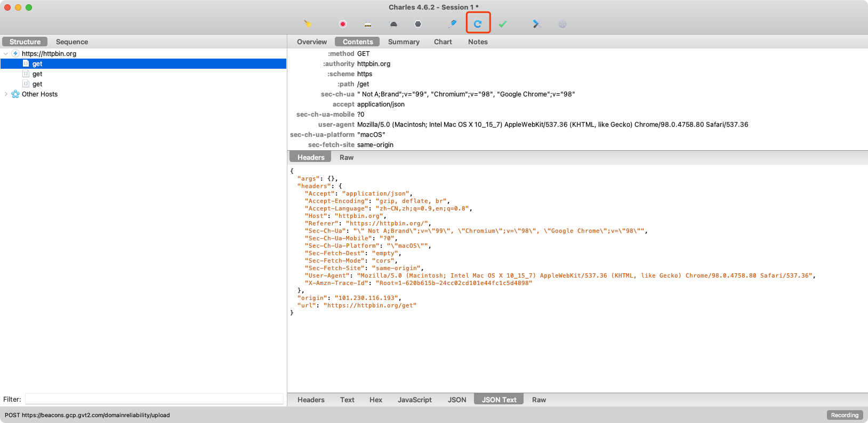Open the Chart tab
Viewport: 868px width, 423px height.
pos(443,42)
